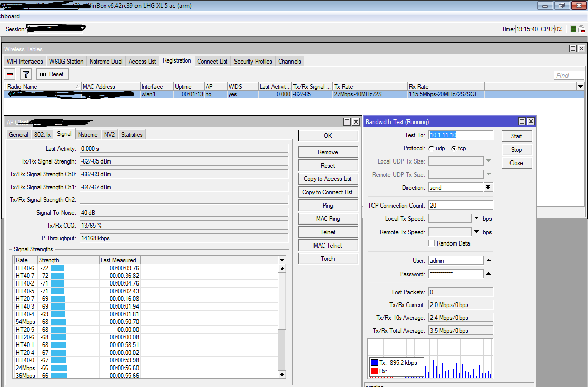Open the Statistics tab
This screenshot has height=387, width=588.
(131, 135)
